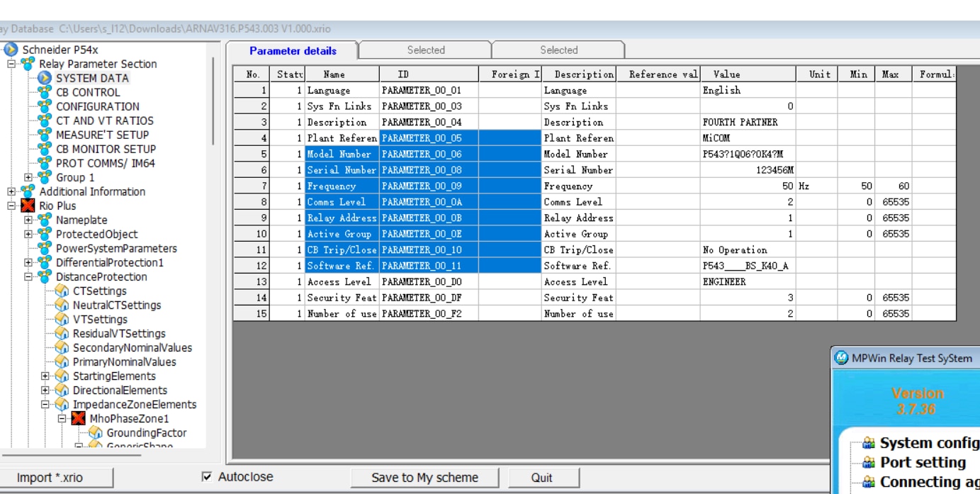The width and height of the screenshot is (980, 494).
Task: Toggle the Autoclose checkbox
Action: pyautogui.click(x=207, y=477)
